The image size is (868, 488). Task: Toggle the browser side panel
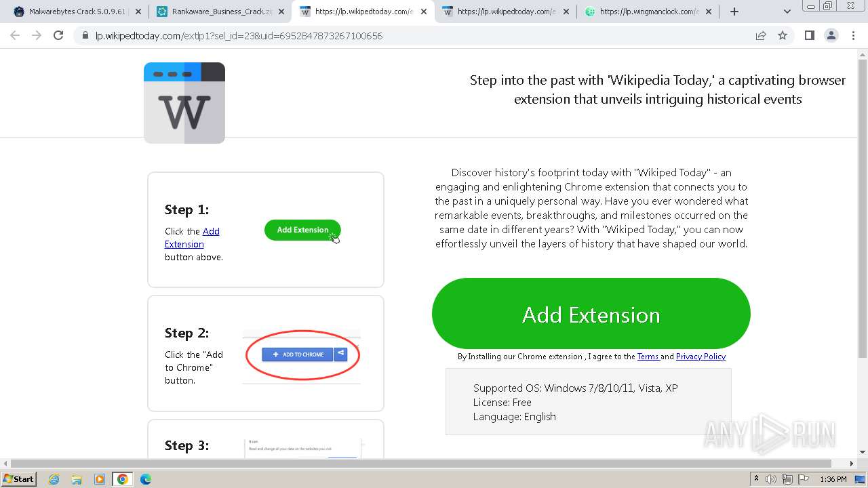point(809,35)
